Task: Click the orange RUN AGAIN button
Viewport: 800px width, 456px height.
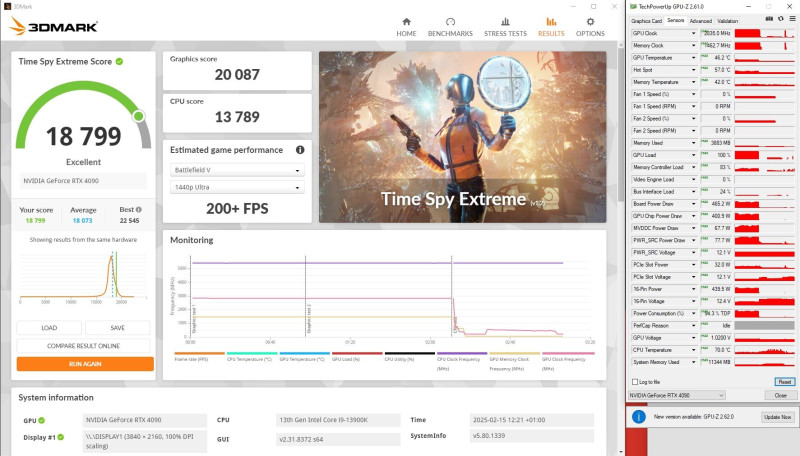Action: pyautogui.click(x=85, y=364)
